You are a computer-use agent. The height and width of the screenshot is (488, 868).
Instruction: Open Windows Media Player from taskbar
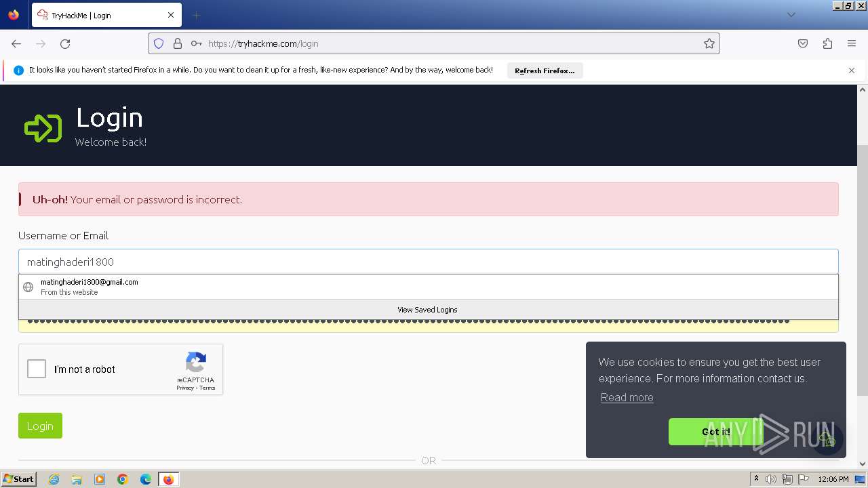pyautogui.click(x=100, y=479)
